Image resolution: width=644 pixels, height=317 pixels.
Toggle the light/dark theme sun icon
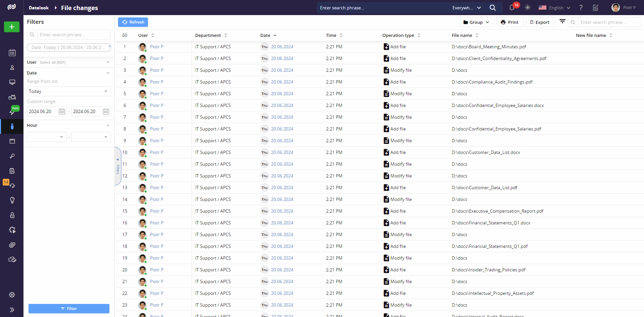tap(528, 8)
